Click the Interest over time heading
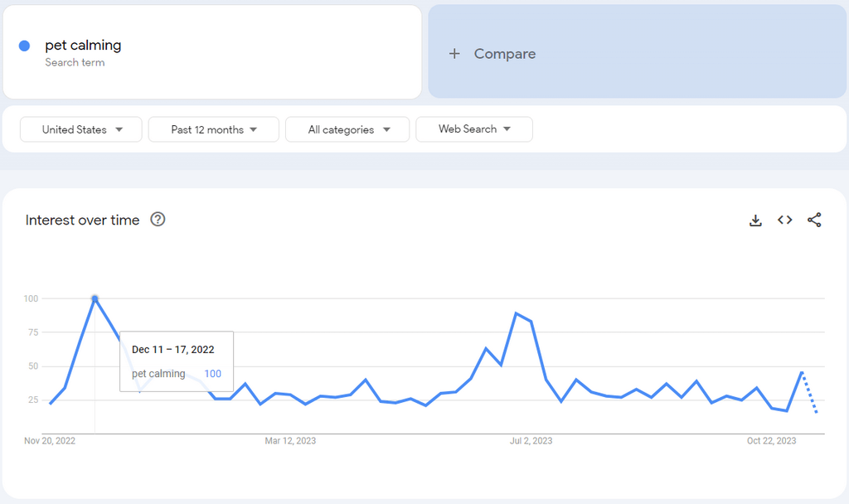Screen dimensions: 849x504 (x=82, y=220)
